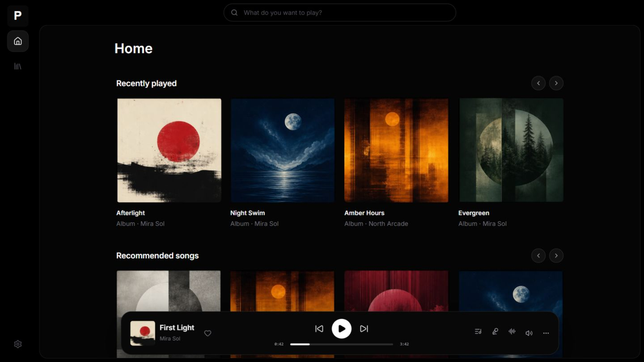
Task: Like First Light with heart icon
Action: click(208, 333)
